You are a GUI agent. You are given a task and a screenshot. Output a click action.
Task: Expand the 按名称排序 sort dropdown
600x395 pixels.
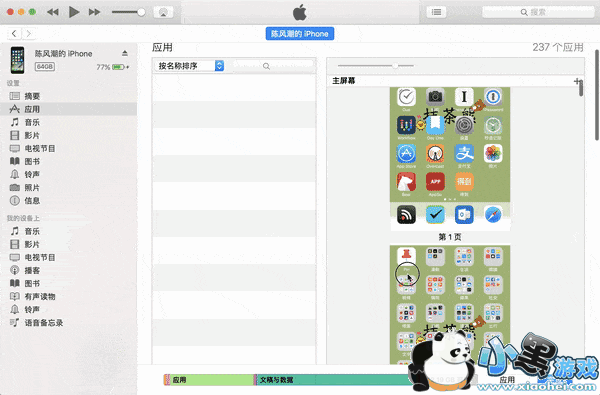(x=189, y=66)
